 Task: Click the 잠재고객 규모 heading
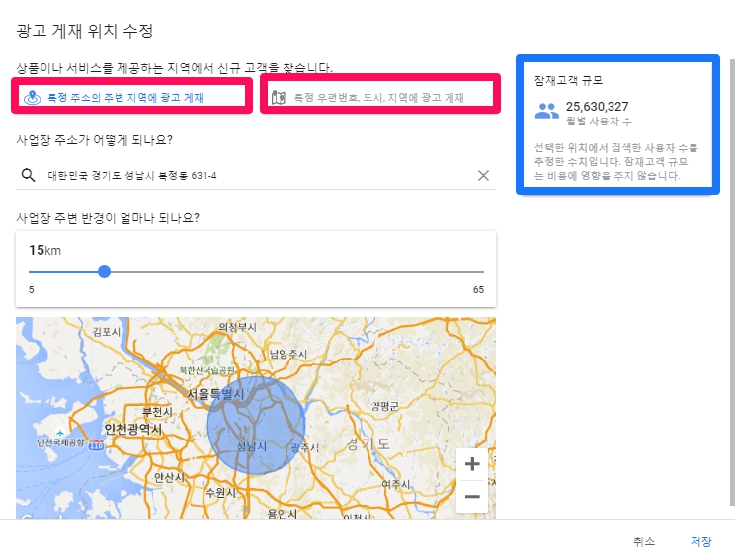coord(568,80)
